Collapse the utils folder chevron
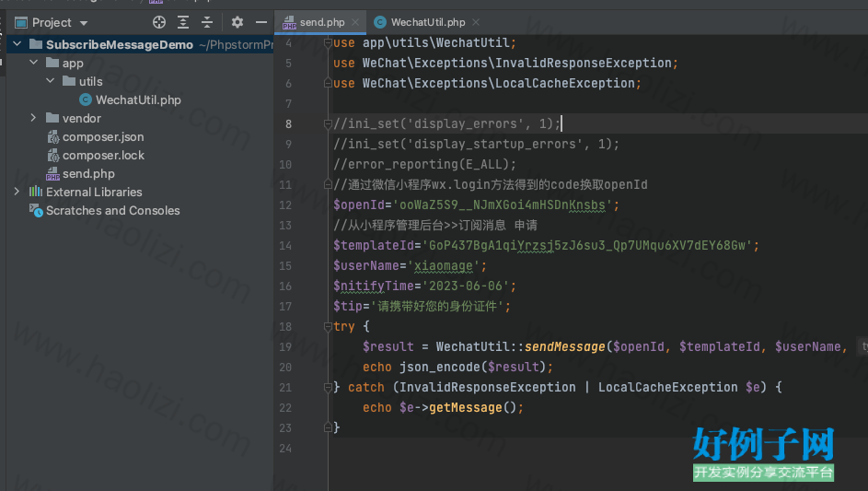This screenshot has width=868, height=491. pyautogui.click(x=51, y=81)
